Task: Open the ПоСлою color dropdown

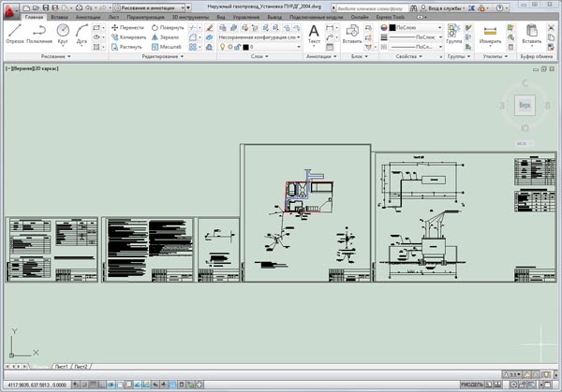Action: [x=414, y=27]
